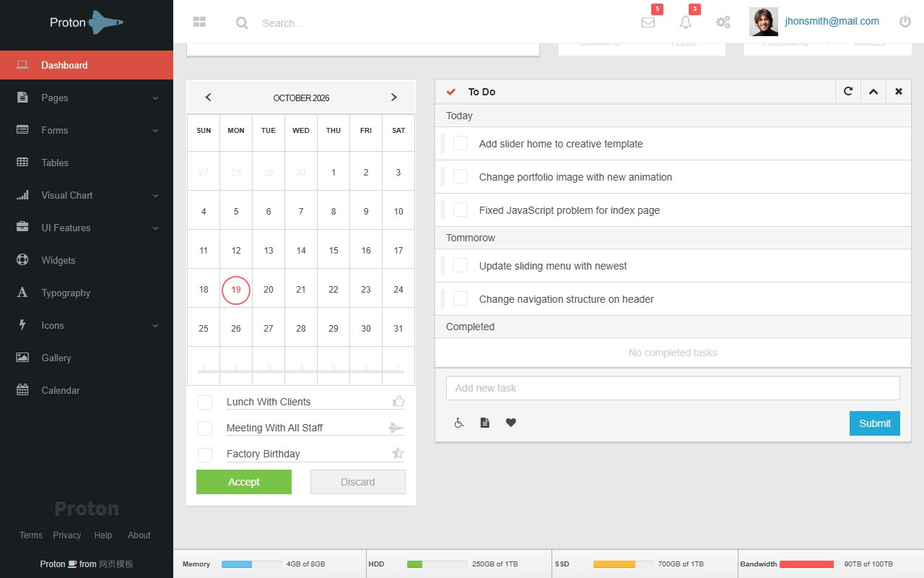
Task: Click the heart icon below new task
Action: point(511,423)
